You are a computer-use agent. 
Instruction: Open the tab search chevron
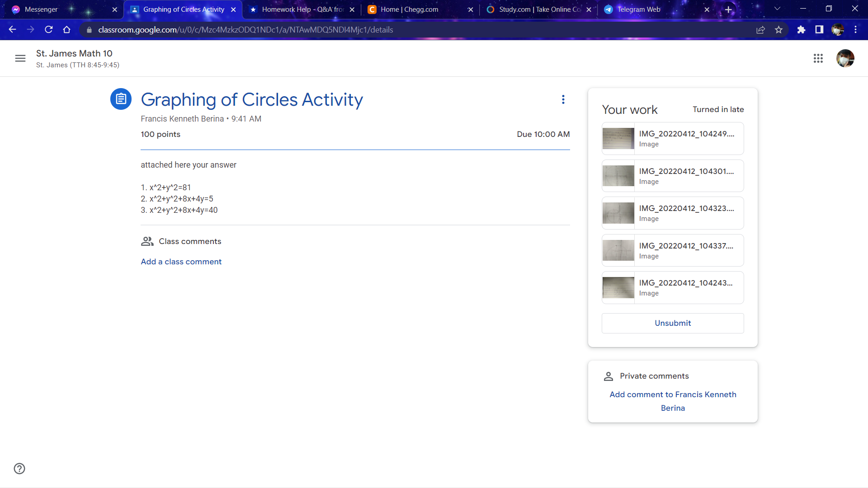coord(777,9)
